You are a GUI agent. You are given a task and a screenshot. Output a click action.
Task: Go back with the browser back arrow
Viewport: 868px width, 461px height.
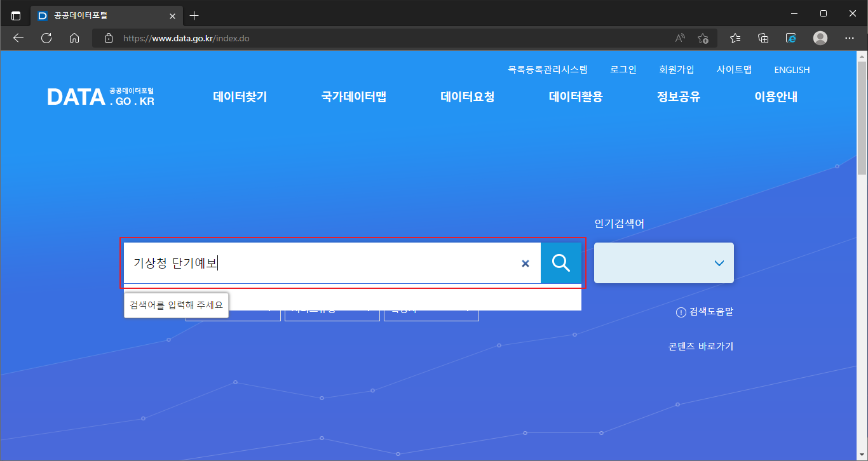[x=18, y=38]
